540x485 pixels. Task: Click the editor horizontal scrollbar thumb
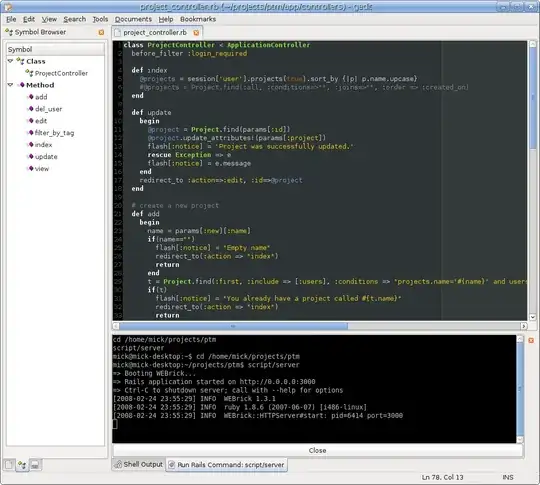coord(233,326)
